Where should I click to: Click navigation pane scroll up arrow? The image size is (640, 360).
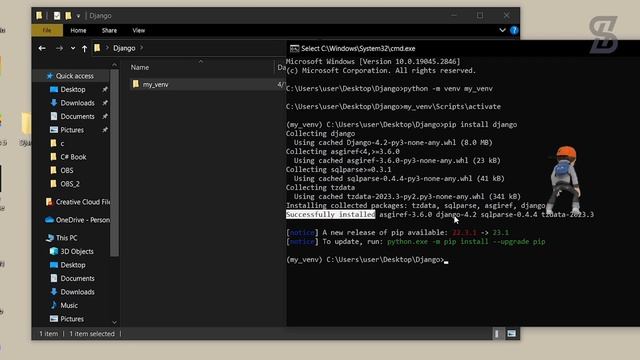(x=114, y=64)
